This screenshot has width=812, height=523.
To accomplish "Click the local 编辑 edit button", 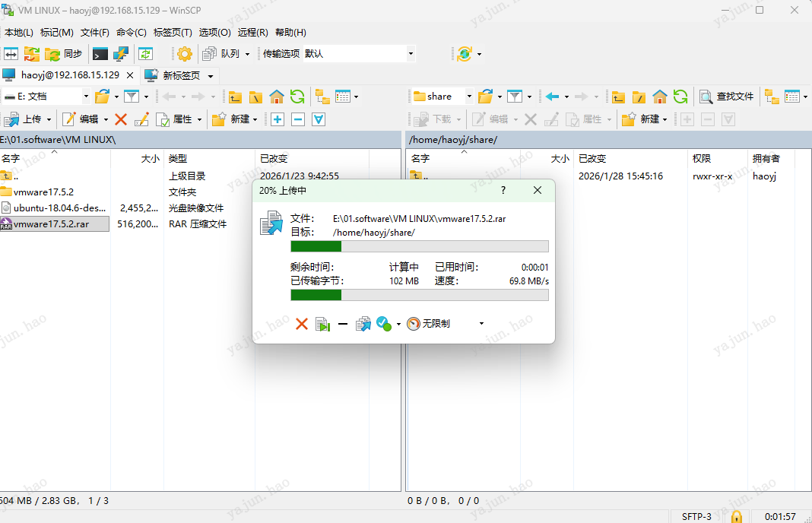I will 81,119.
